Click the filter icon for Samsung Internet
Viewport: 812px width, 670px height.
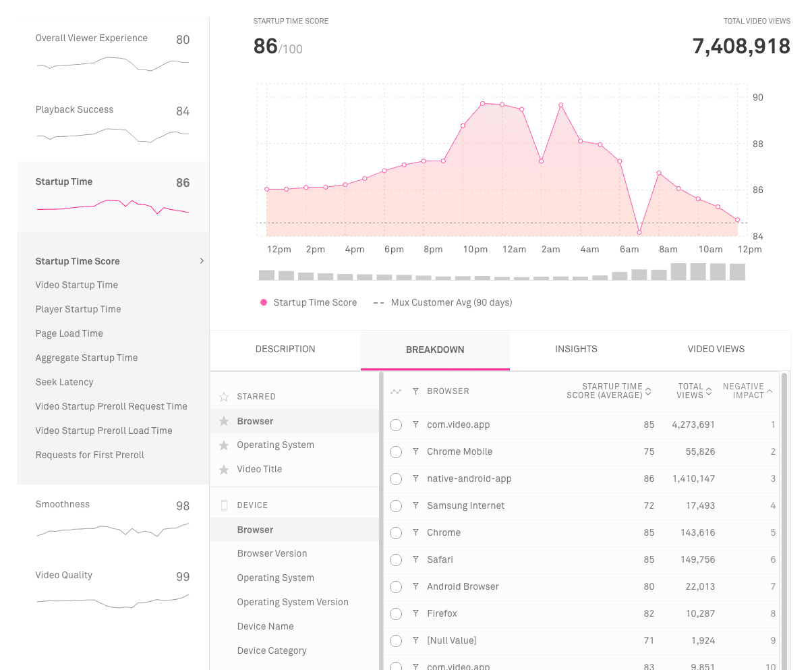pyautogui.click(x=415, y=505)
